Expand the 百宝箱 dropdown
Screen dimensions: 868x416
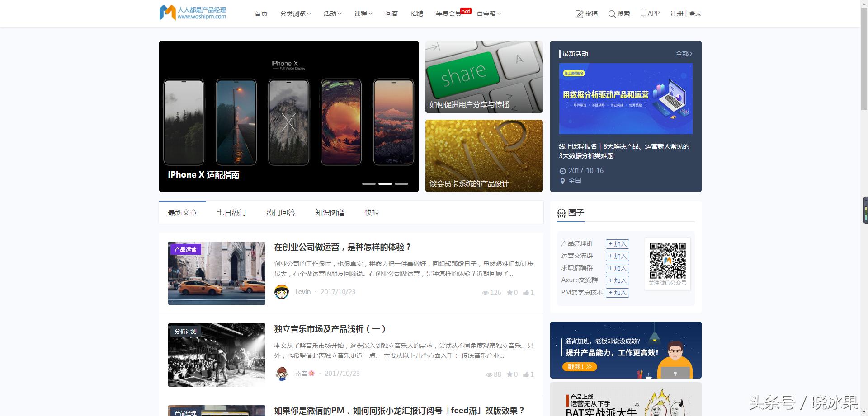[x=487, y=14]
